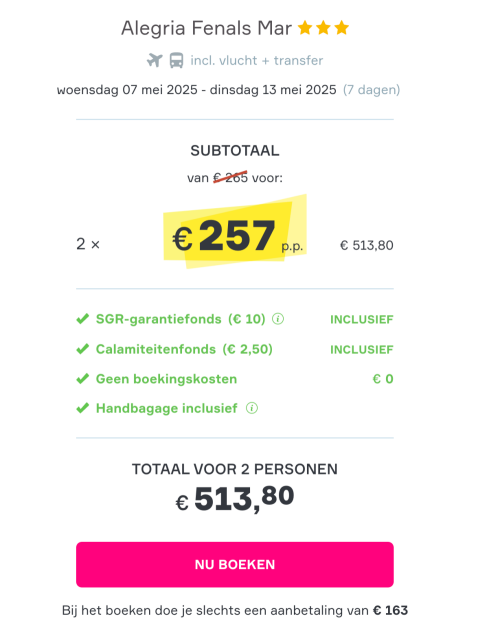This screenshot has height=629, width=500.
Task: Click the travel dates 07 mei – 13 mei
Action: (x=197, y=90)
